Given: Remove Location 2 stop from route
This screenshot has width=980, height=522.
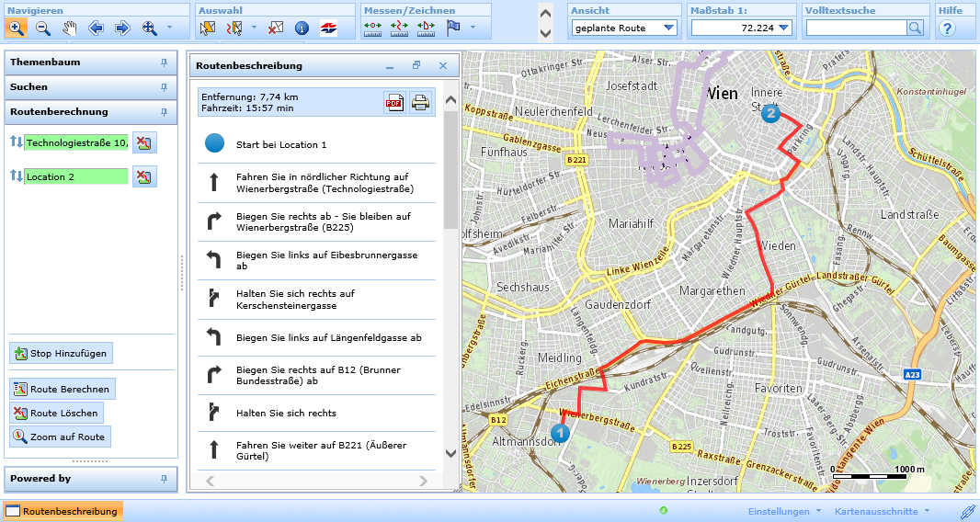Looking at the screenshot, I should [144, 176].
